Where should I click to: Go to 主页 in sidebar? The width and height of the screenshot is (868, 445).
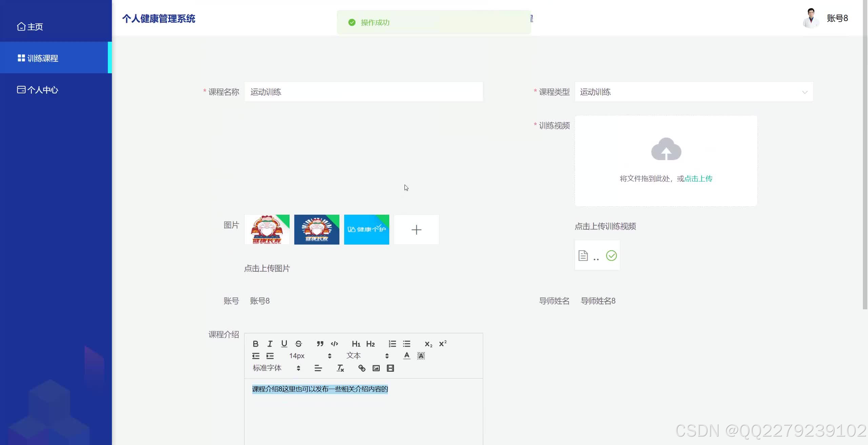point(35,27)
